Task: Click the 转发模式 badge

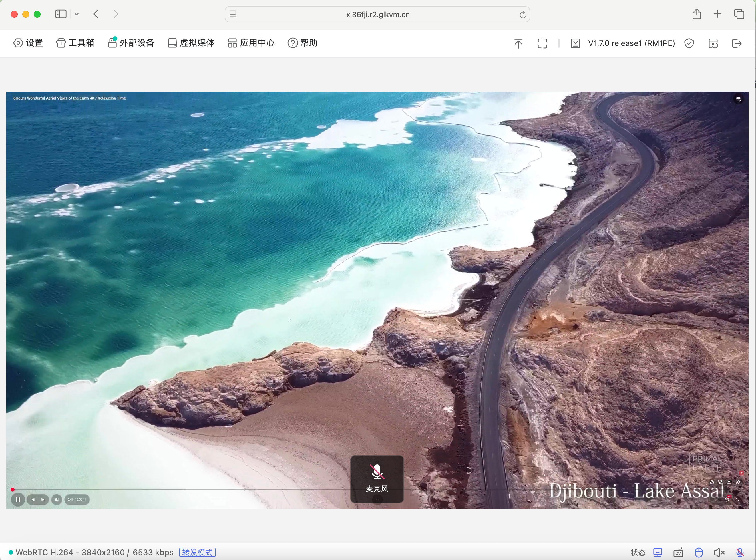Action: coord(197,553)
